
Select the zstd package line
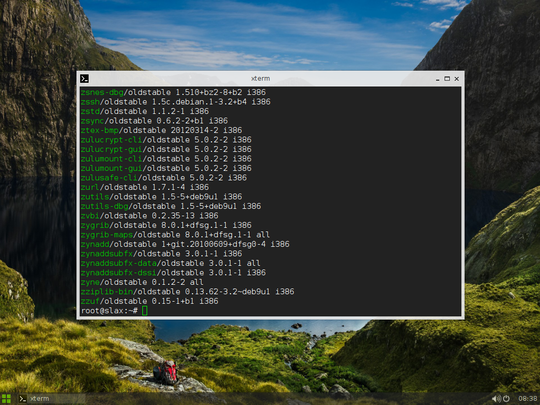pyautogui.click(x=145, y=111)
